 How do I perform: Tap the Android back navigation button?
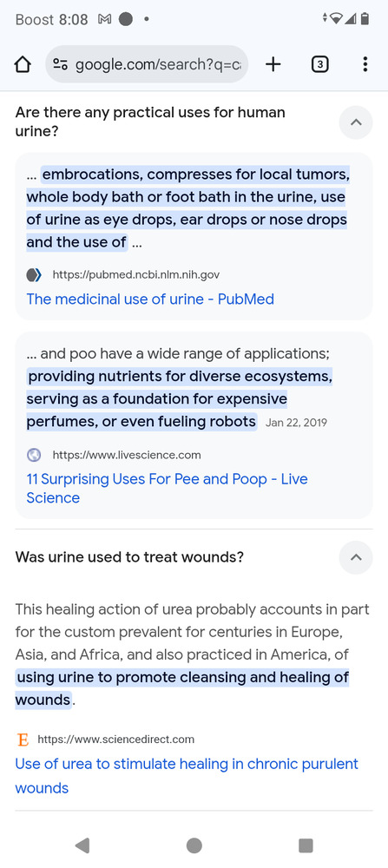(82, 845)
